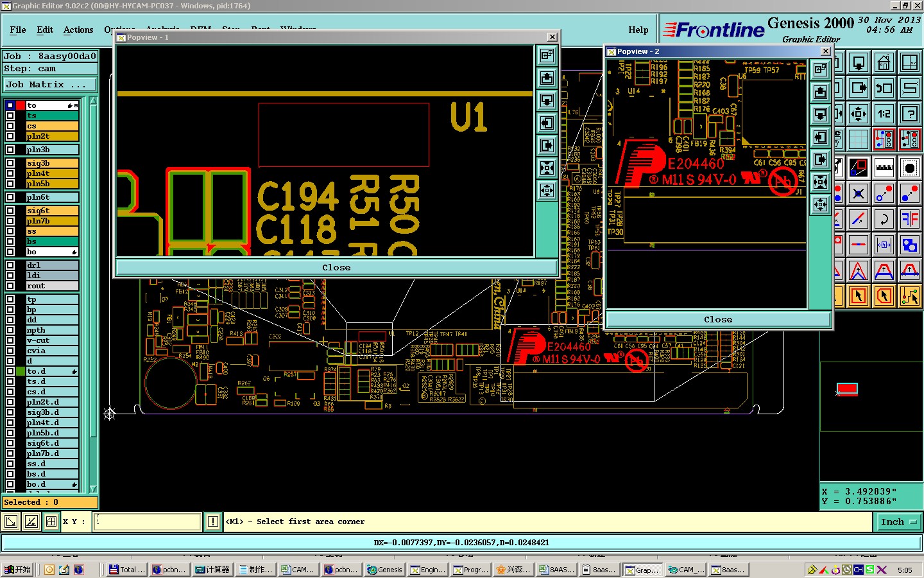Click Close button in Popview 1
924x578 pixels.
(336, 267)
